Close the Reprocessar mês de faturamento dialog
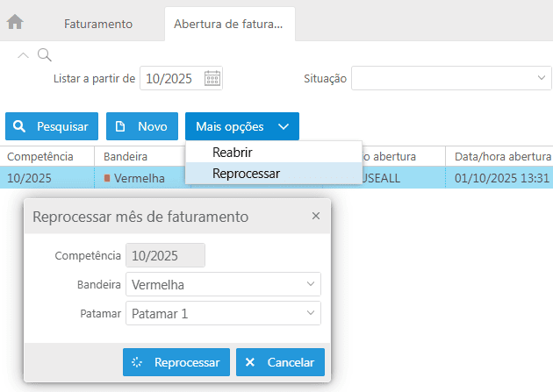 point(316,216)
